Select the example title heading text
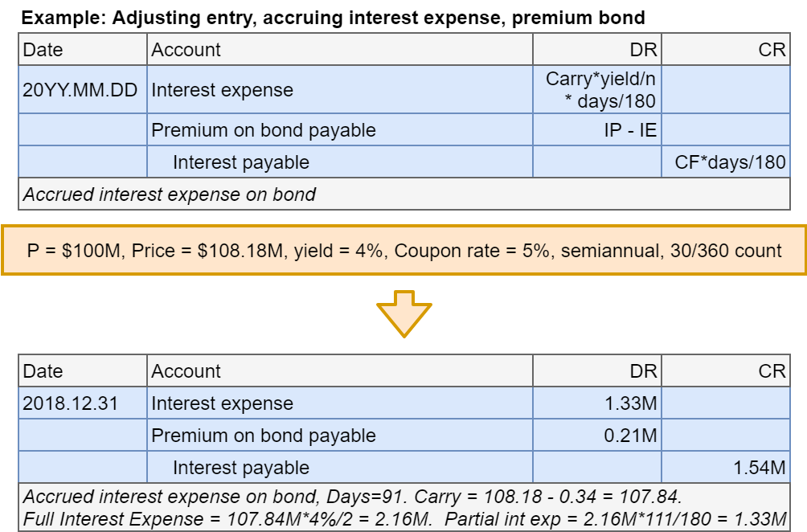 pyautogui.click(x=333, y=16)
